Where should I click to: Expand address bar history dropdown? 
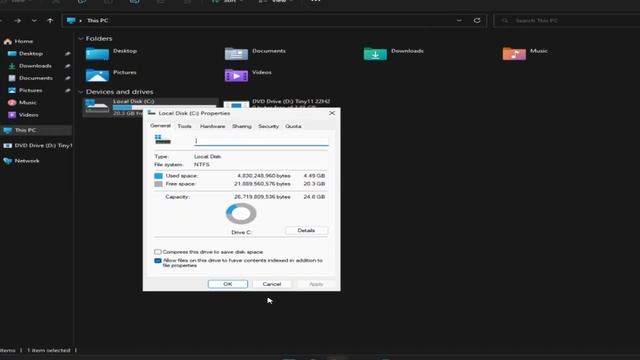pyautogui.click(x=459, y=20)
